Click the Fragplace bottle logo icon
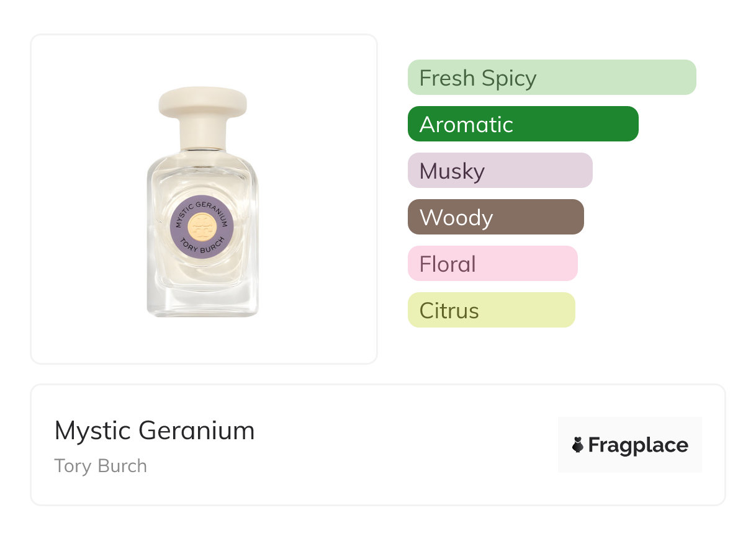The image size is (756, 536). point(578,445)
